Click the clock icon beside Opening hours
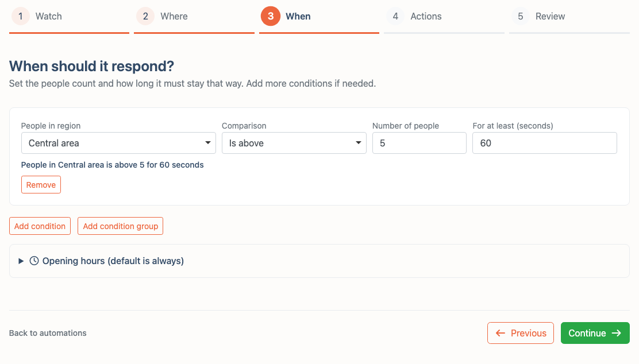 point(34,261)
